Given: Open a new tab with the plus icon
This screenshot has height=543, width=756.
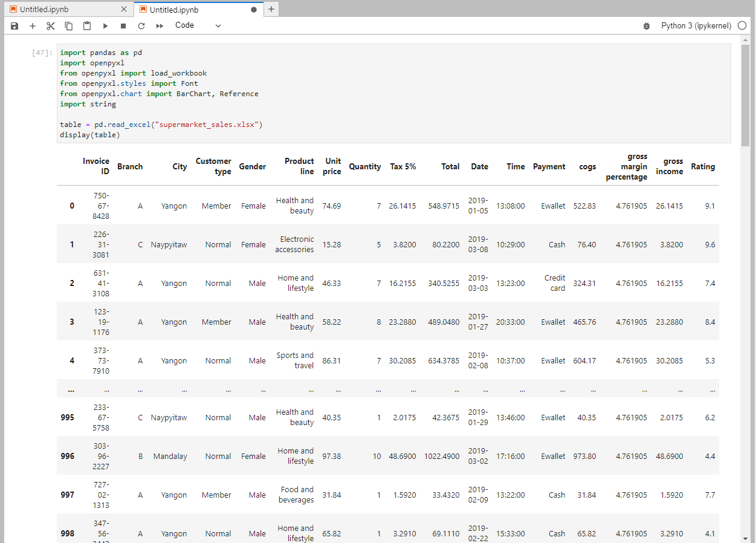Looking at the screenshot, I should 271,9.
